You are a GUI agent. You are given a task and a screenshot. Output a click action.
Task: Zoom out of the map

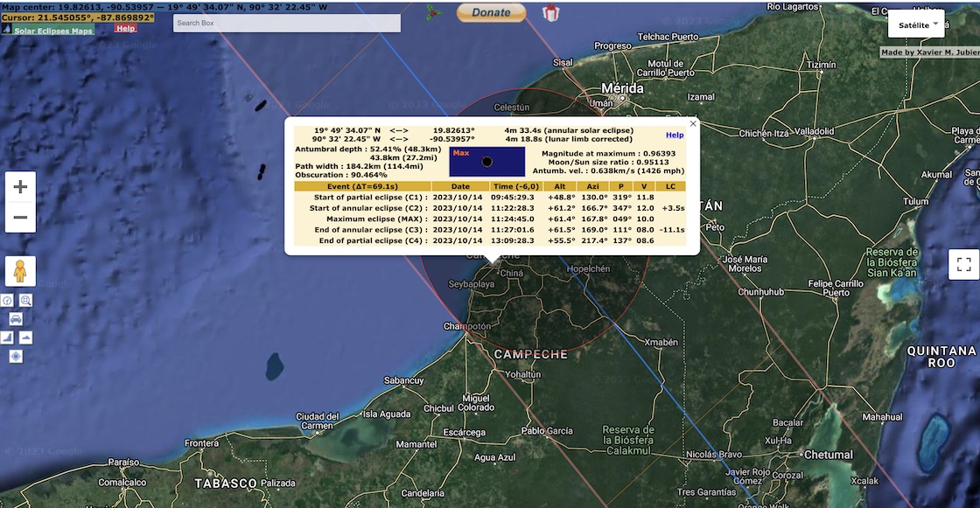20,218
